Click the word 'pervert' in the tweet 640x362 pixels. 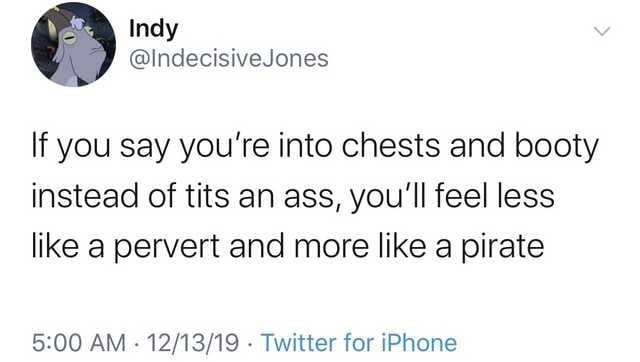coord(167,248)
